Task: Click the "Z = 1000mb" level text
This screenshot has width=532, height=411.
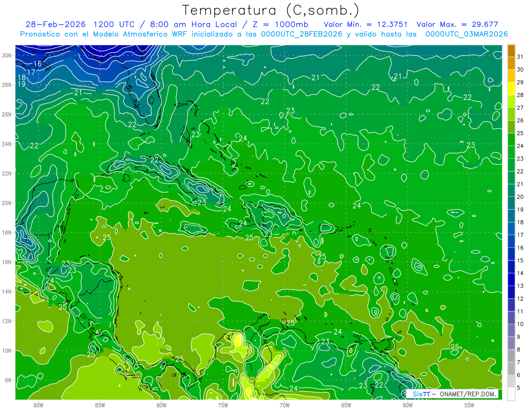Action: pyautogui.click(x=280, y=24)
